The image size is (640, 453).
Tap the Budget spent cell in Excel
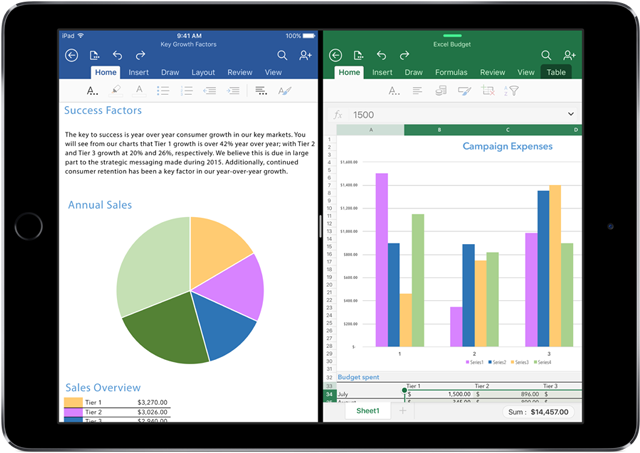point(358,377)
